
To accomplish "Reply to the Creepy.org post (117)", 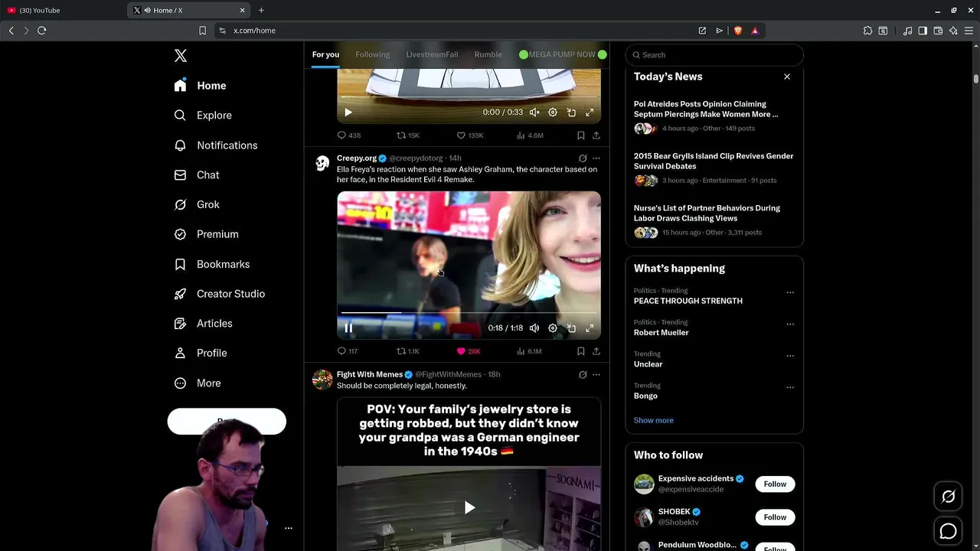I will (348, 351).
